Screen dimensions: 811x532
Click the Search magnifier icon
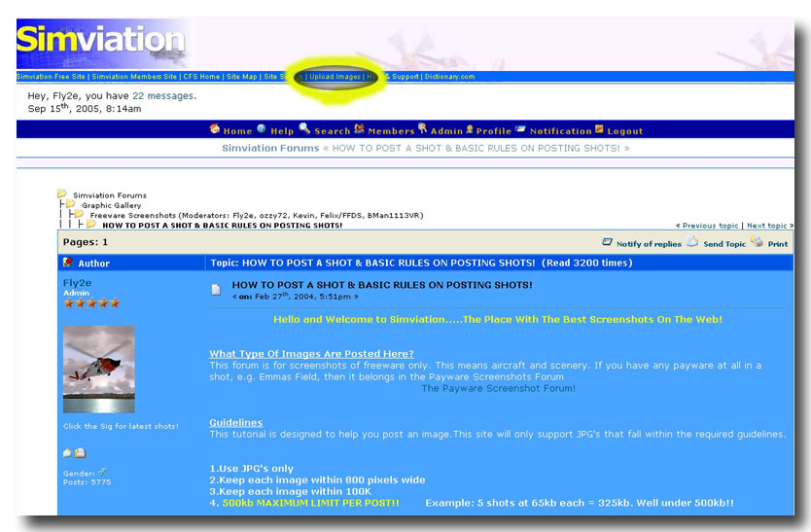(304, 127)
